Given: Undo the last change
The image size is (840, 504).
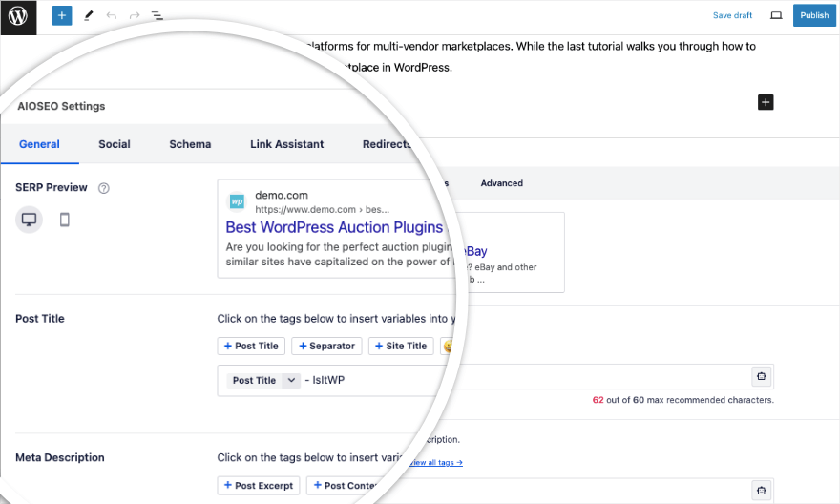Looking at the screenshot, I should pyautogui.click(x=112, y=16).
